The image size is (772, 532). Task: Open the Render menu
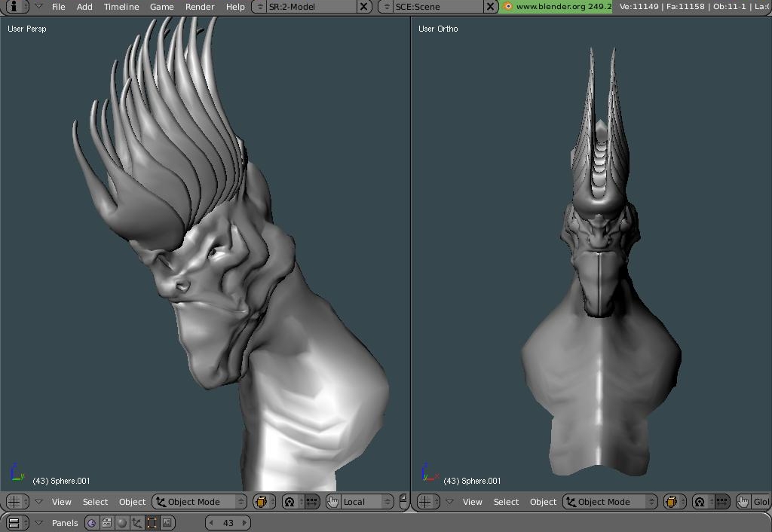click(199, 7)
